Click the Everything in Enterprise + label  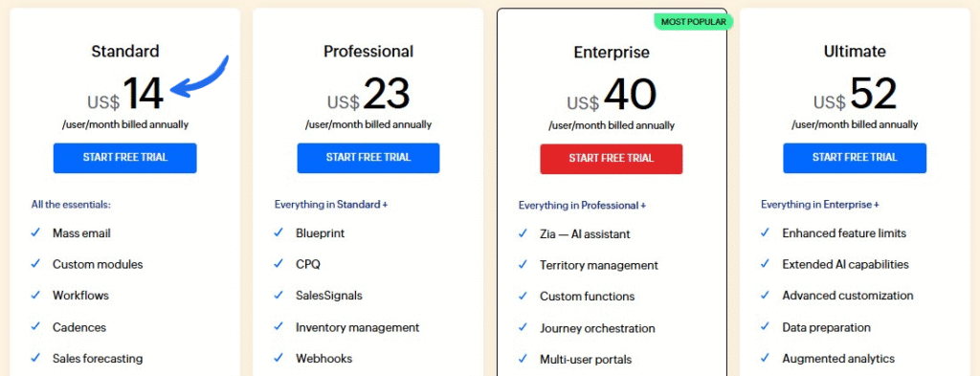(x=820, y=204)
